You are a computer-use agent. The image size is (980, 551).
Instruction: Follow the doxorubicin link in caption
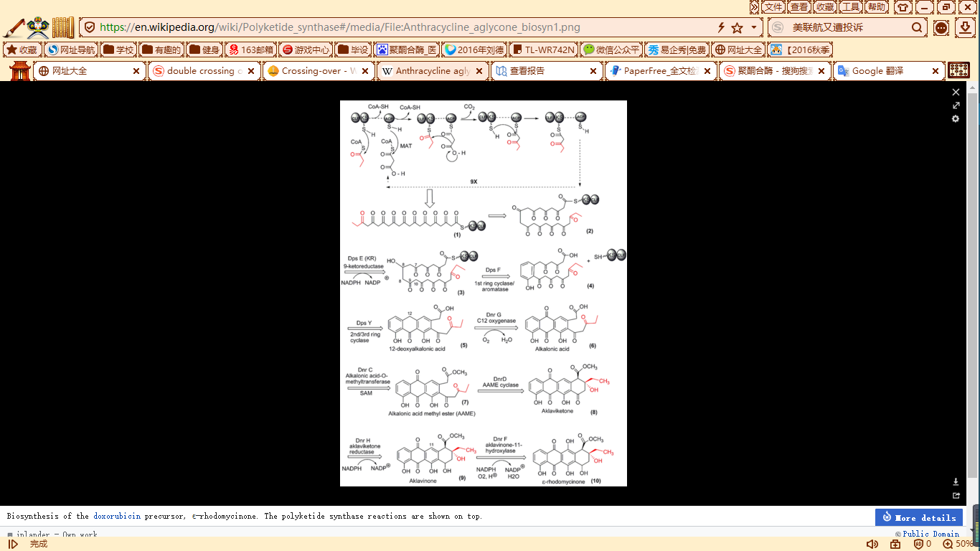point(116,517)
